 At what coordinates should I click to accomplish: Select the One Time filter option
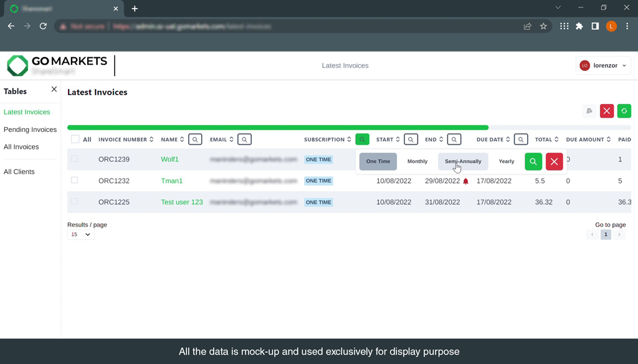[x=378, y=161]
